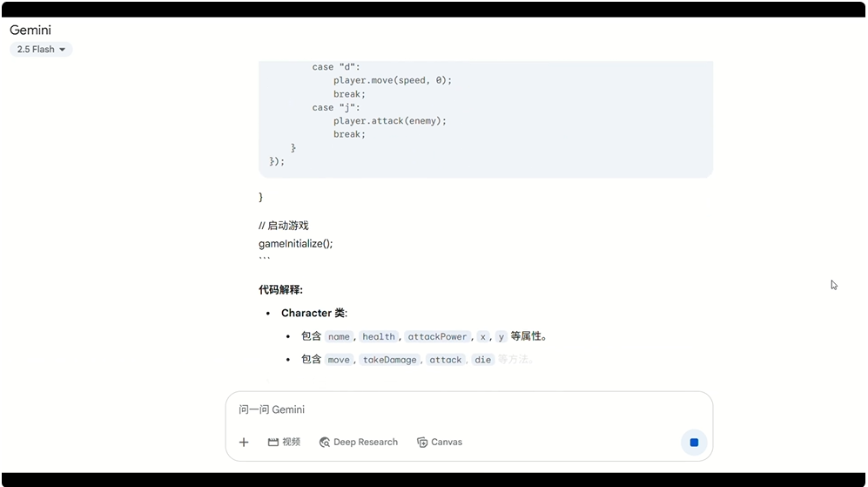Click the name property code chip
The image size is (868, 487).
pos(339,336)
